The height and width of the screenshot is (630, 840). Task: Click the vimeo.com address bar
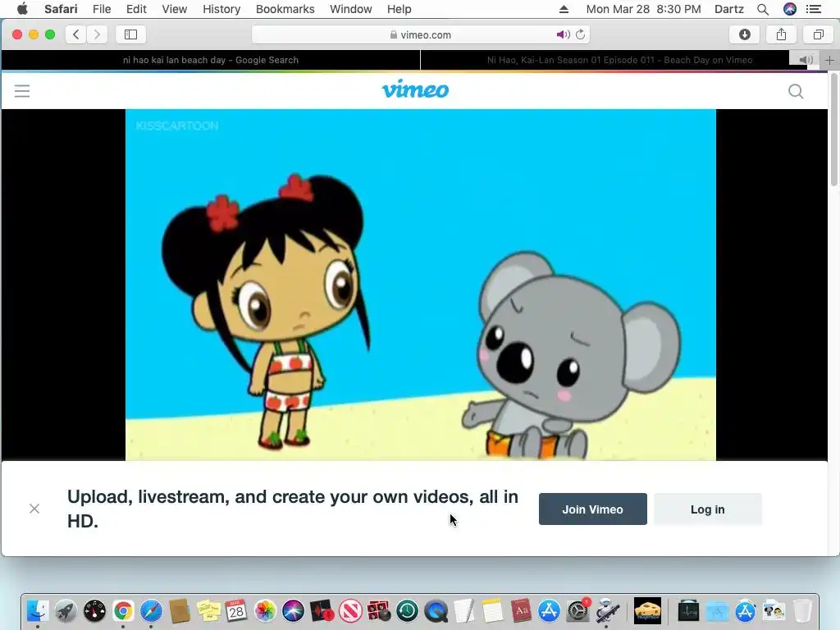[421, 34]
